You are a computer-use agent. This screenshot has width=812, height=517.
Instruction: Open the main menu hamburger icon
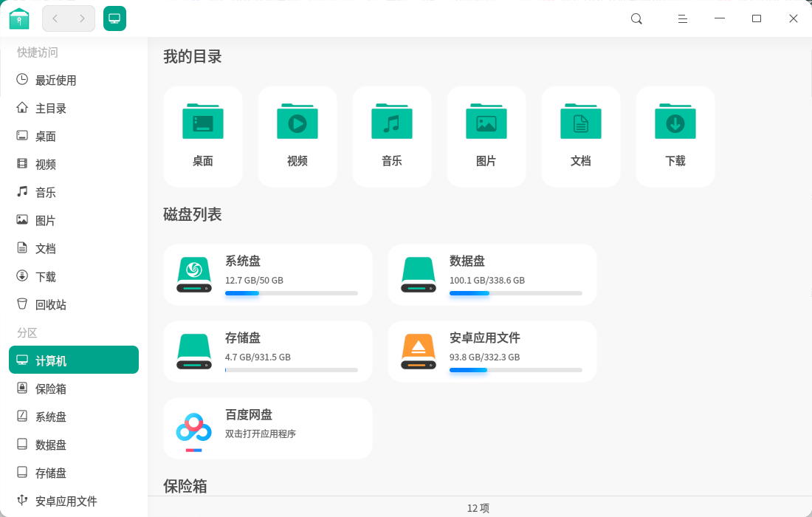(x=683, y=19)
